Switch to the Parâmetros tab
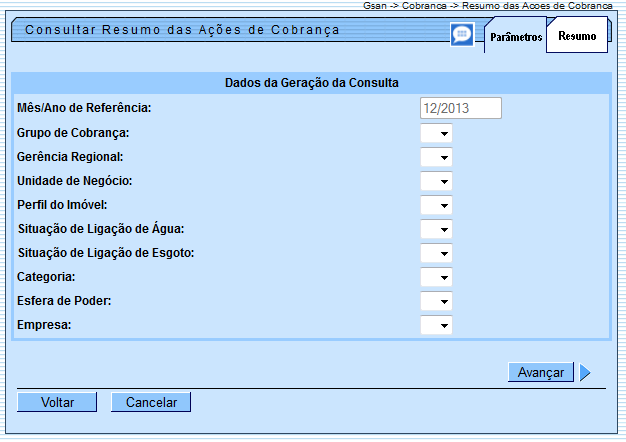 pos(516,37)
